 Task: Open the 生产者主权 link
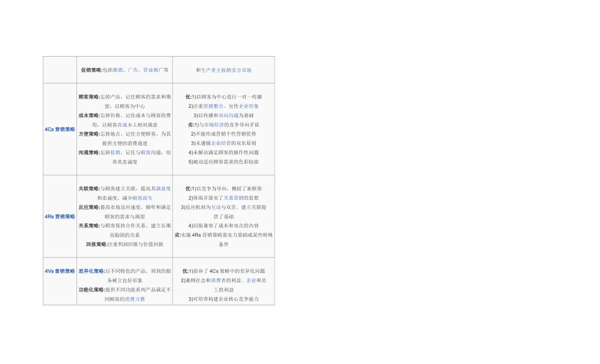pos(213,70)
